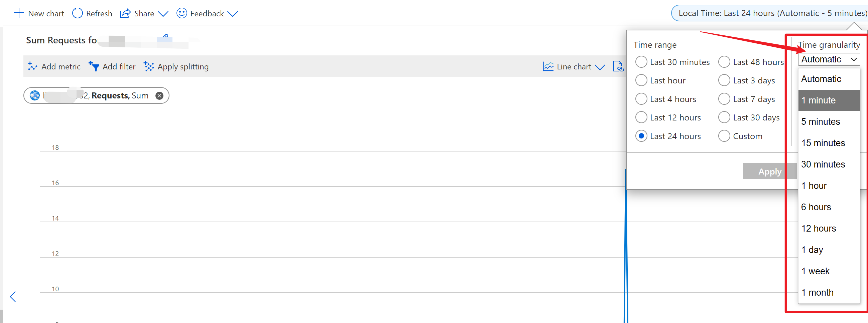Click the left chevron beside the chart
Screen dimensions: 868x323
[13, 296]
